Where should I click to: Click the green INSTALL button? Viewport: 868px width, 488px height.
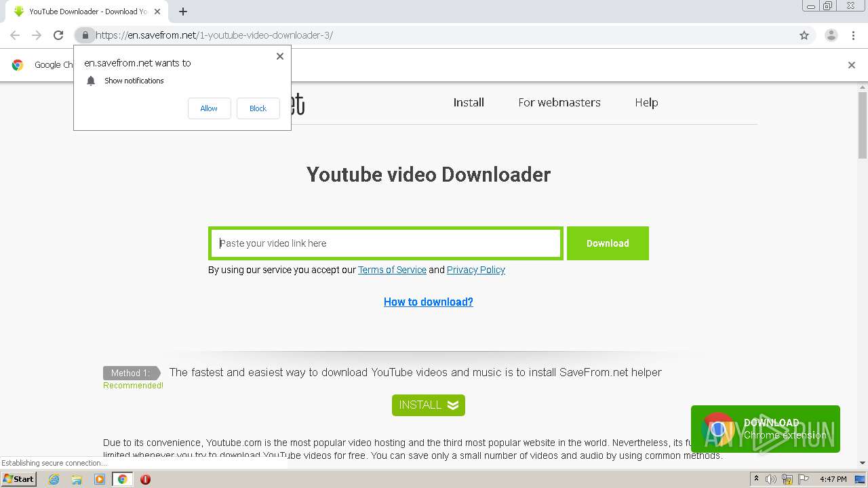pyautogui.click(x=429, y=405)
